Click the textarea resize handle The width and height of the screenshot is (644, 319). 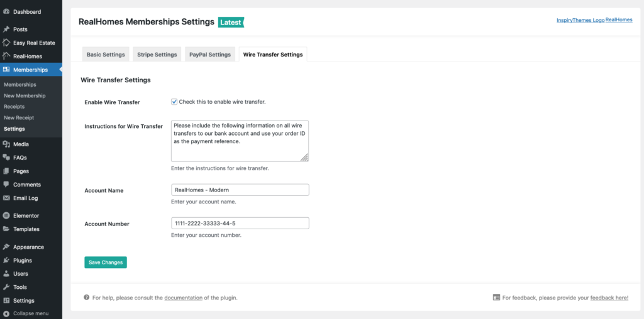(x=304, y=158)
